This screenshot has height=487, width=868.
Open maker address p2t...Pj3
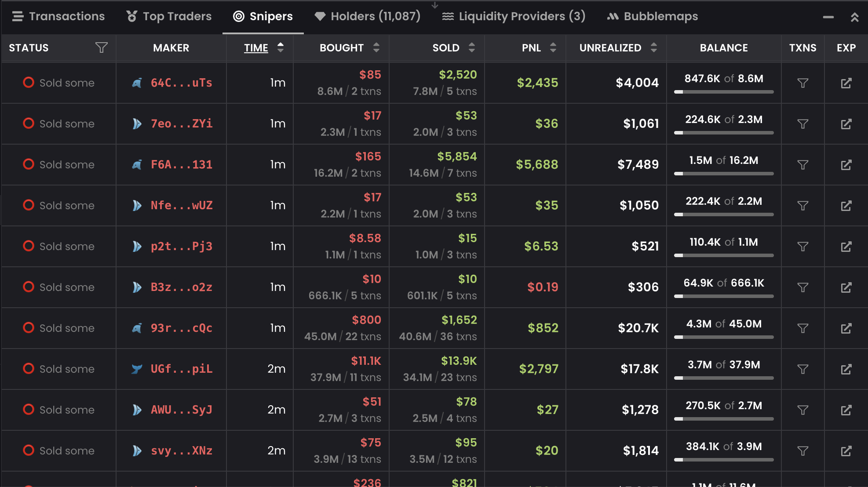(x=182, y=246)
